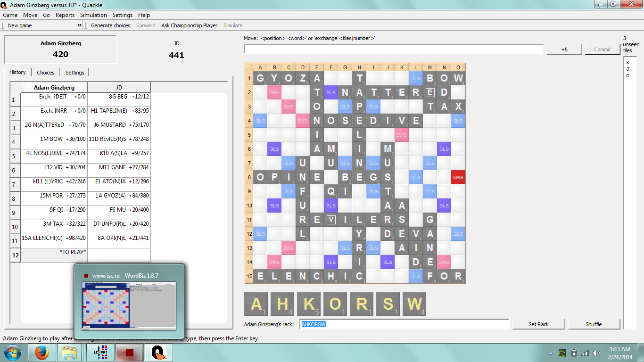Click the pink 2WS square at B2
The image size is (644, 362).
coord(274,92)
